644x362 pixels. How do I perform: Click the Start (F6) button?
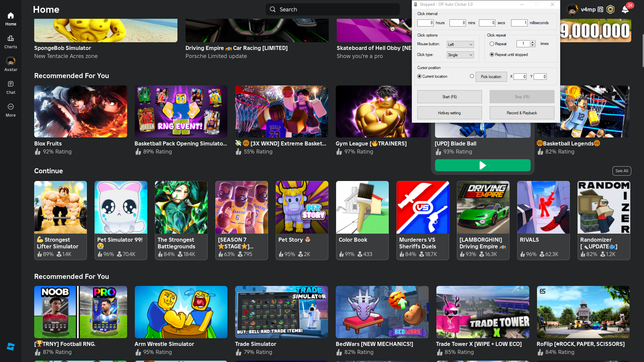point(449,97)
